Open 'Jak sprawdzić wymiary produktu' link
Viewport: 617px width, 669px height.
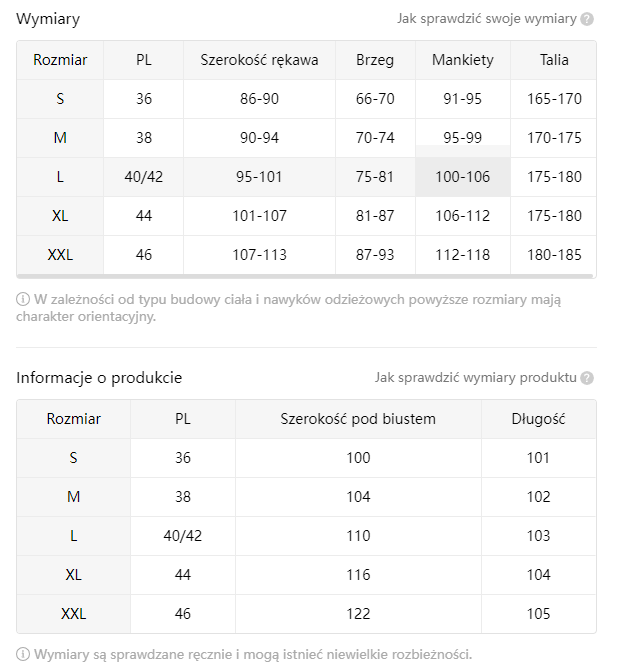475,378
